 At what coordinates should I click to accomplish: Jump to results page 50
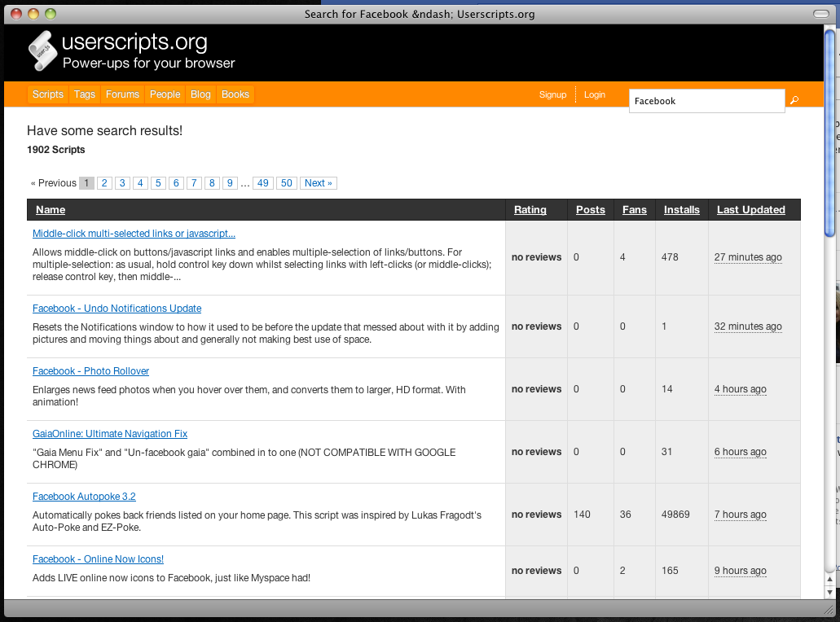click(286, 183)
